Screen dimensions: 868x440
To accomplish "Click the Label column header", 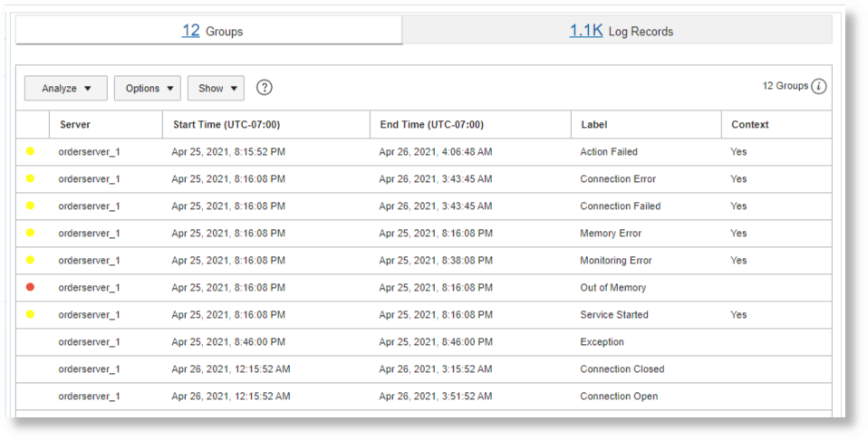I will pos(593,125).
